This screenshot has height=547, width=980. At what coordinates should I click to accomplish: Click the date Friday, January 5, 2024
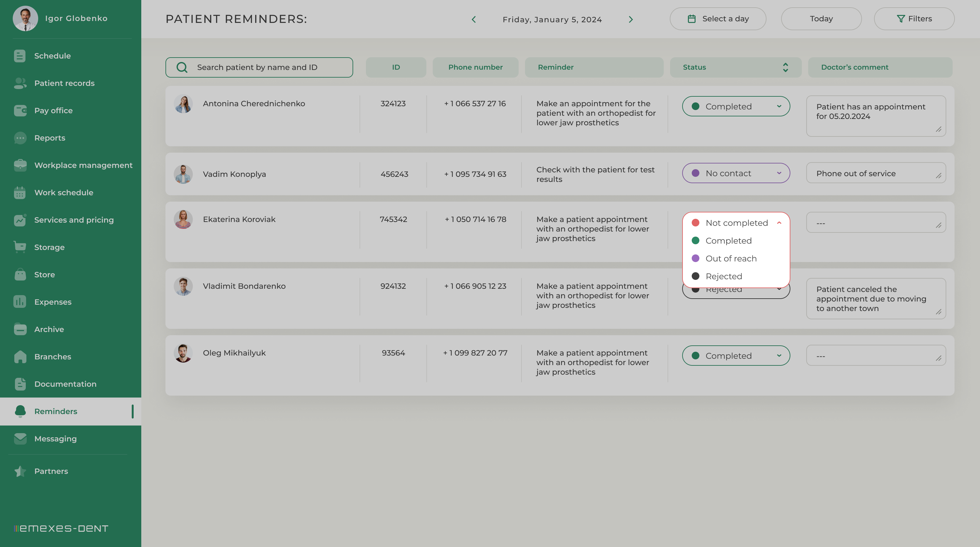click(x=552, y=19)
